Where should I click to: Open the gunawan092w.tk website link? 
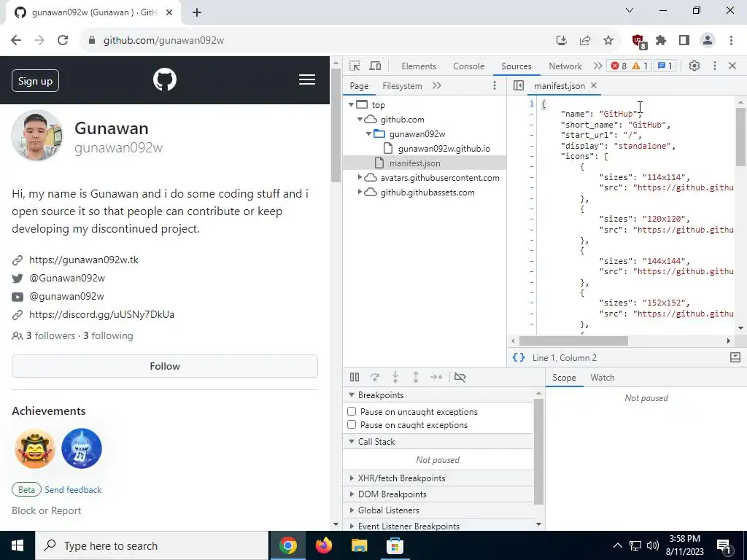84,260
